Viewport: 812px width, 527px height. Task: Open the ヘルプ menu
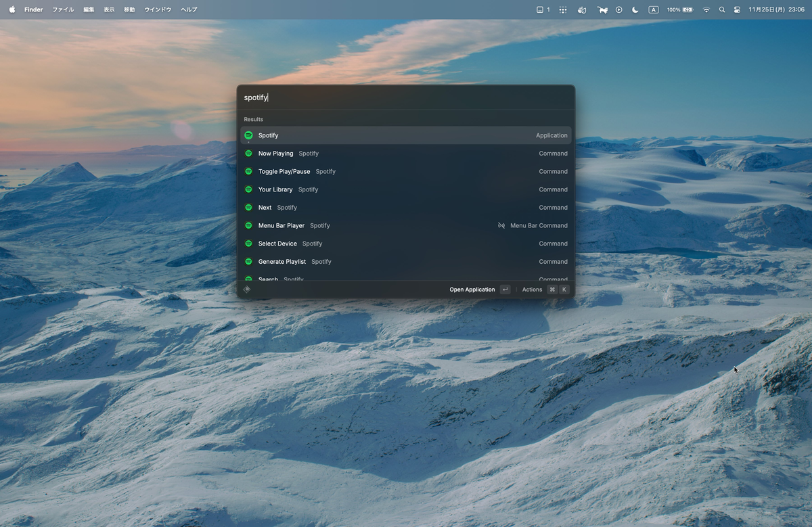coord(189,9)
